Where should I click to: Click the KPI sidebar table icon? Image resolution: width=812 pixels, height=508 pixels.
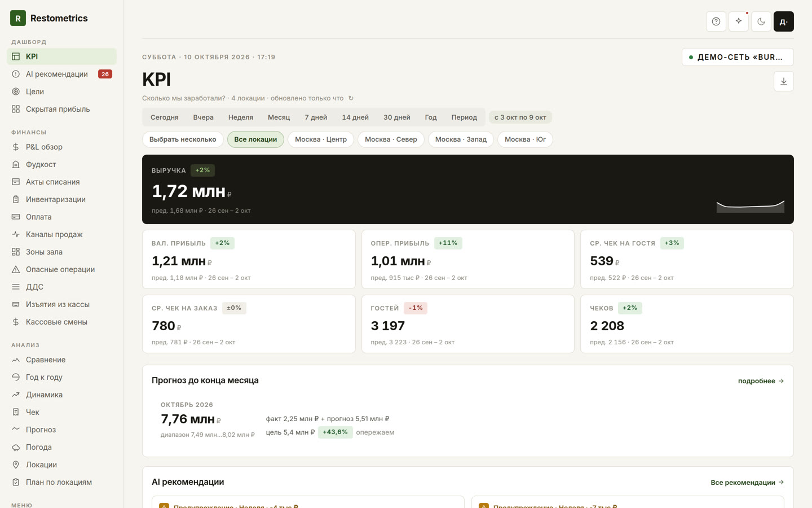click(x=16, y=56)
